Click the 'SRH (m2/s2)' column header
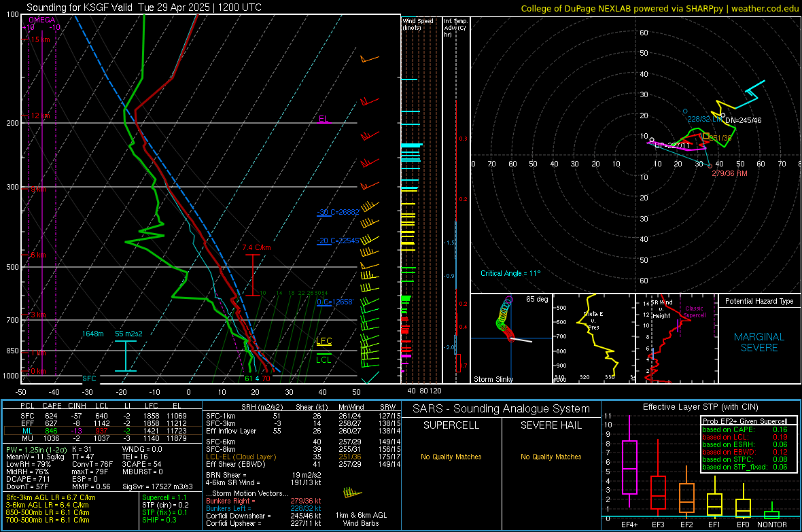Image resolution: width=802 pixels, height=532 pixels. [x=262, y=407]
